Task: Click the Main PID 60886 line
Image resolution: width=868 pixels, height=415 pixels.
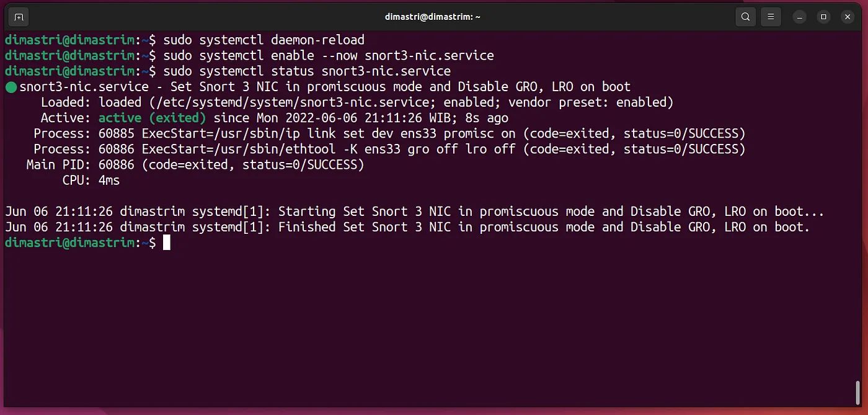Action: [x=195, y=164]
